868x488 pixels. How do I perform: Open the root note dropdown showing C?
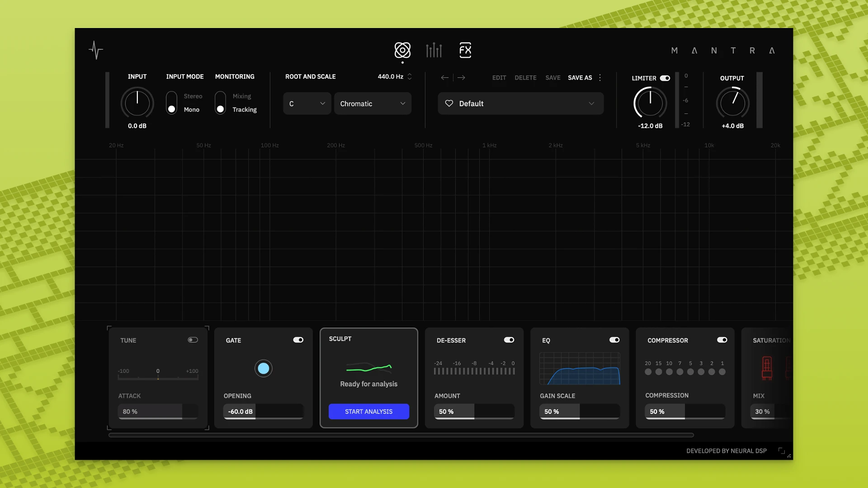[307, 103]
